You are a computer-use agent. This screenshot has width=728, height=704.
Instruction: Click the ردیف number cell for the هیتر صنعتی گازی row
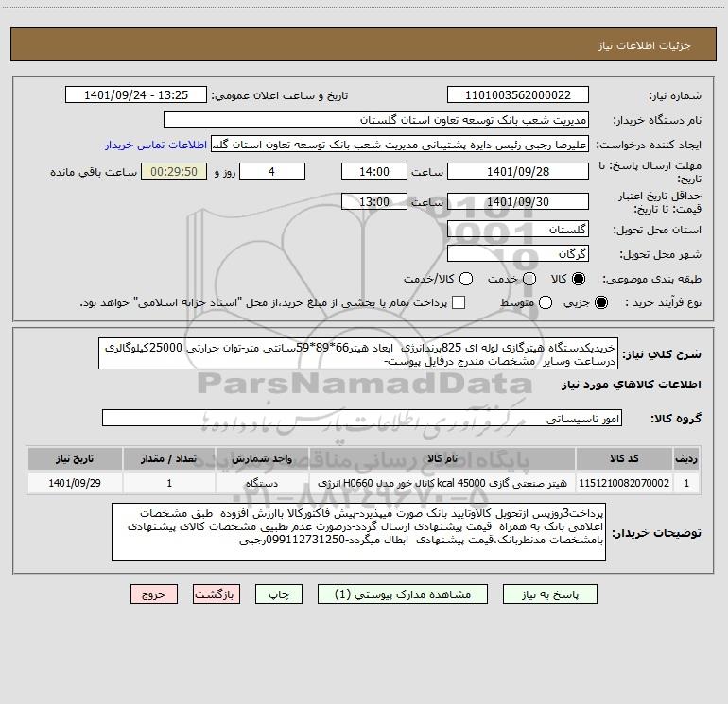pyautogui.click(x=686, y=483)
